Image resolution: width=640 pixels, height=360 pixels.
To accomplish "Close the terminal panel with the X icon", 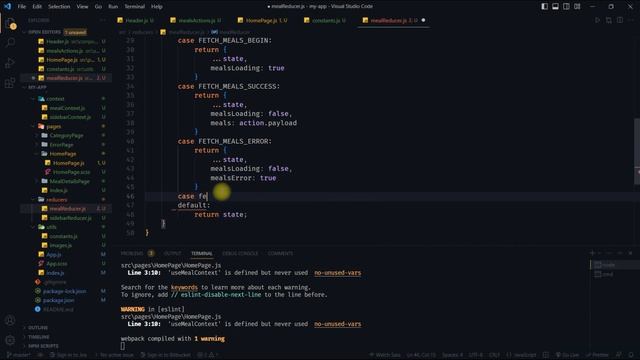I will click(x=631, y=253).
